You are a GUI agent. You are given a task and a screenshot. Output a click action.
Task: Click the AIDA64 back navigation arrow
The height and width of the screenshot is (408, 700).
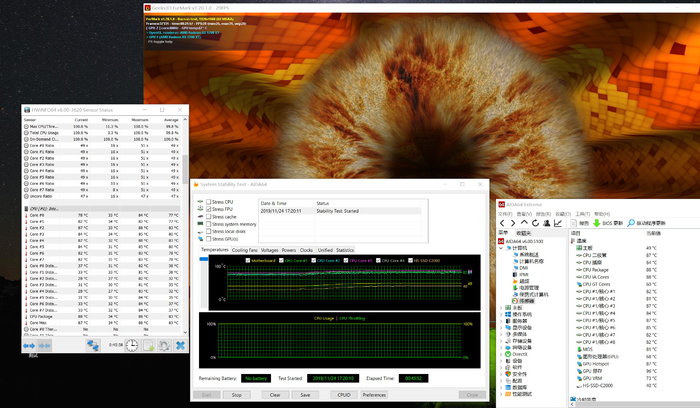(503, 223)
